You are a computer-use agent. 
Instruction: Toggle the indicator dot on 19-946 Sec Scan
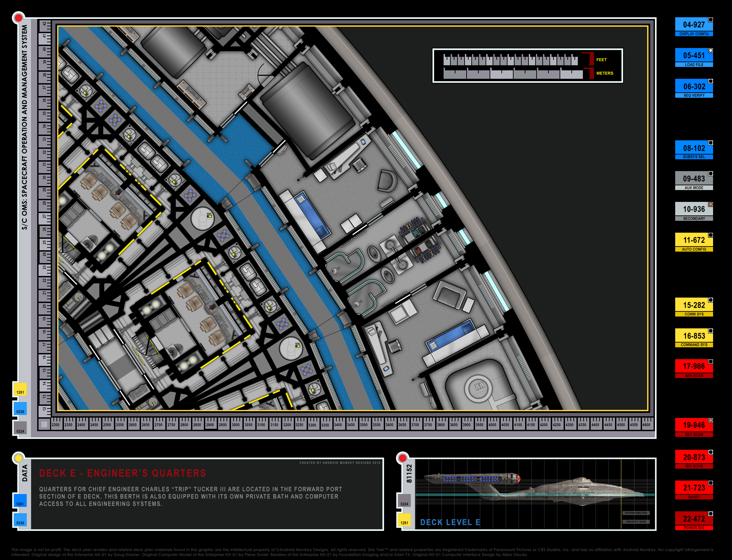click(x=710, y=420)
